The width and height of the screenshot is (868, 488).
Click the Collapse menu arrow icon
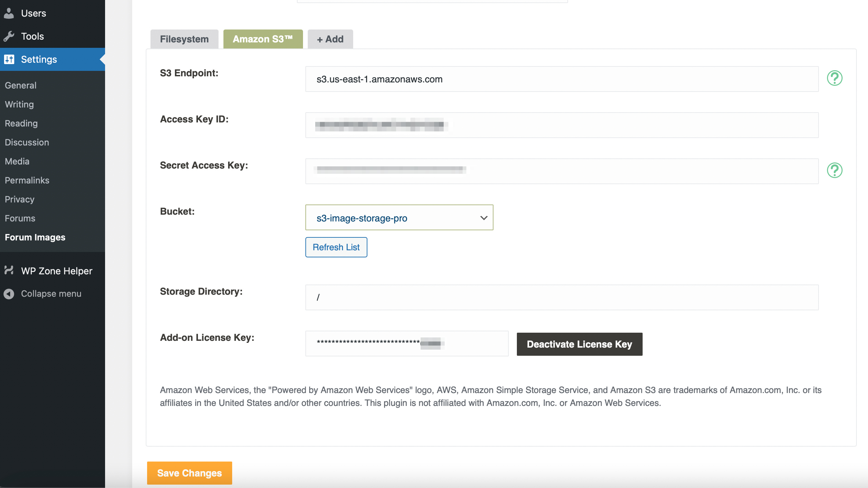9,294
